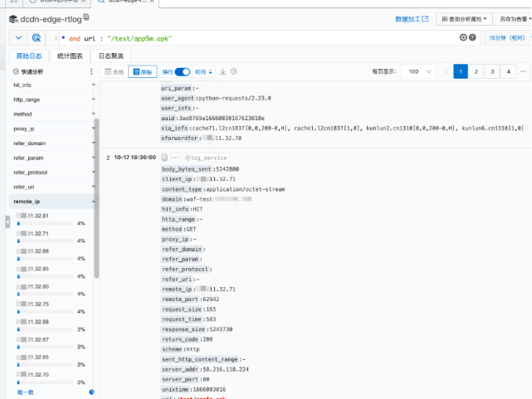This screenshot has height=399, width=532.
Task: Open the 数据加工 link
Action: point(412,18)
